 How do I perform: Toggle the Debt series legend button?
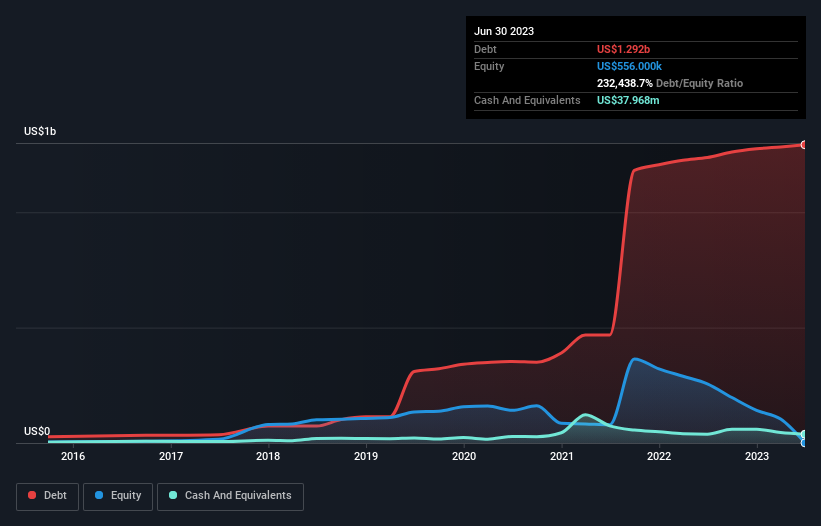click(47, 496)
